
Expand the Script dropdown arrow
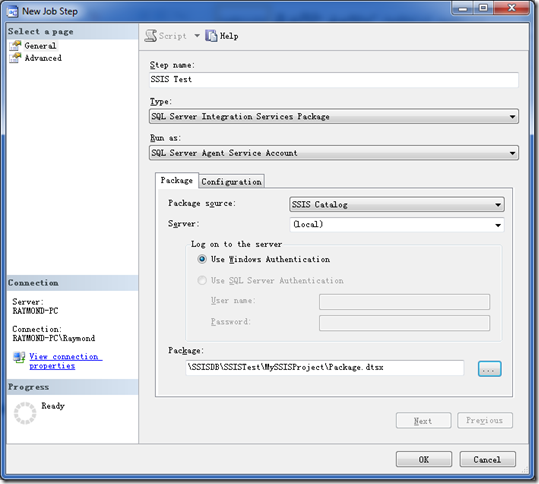click(x=197, y=36)
